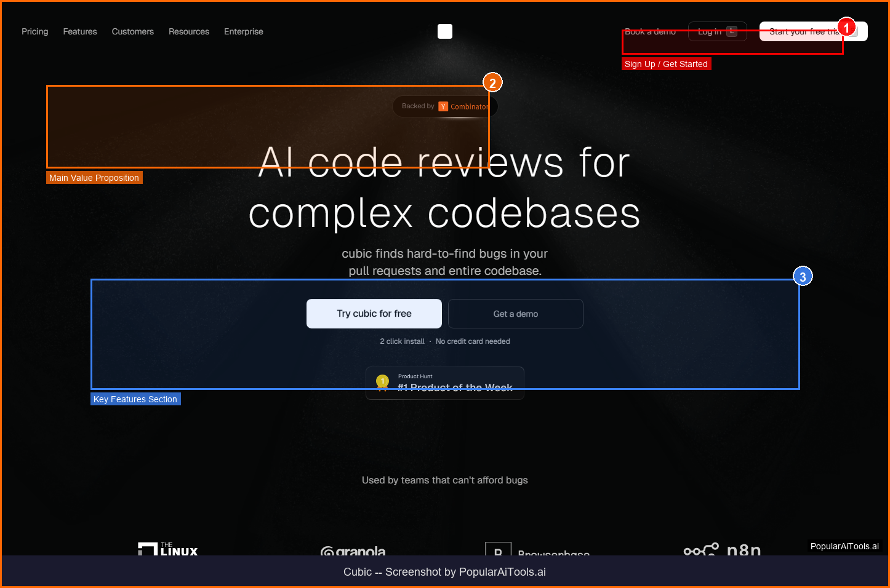Click the Y Combinator orange logo icon
This screenshot has width=890, height=588.
pos(443,106)
